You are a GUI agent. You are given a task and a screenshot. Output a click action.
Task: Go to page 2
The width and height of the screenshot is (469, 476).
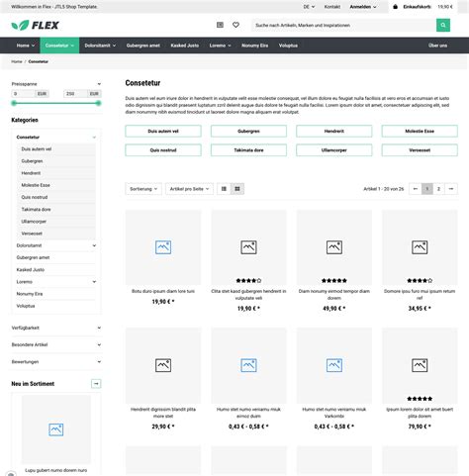coord(438,189)
